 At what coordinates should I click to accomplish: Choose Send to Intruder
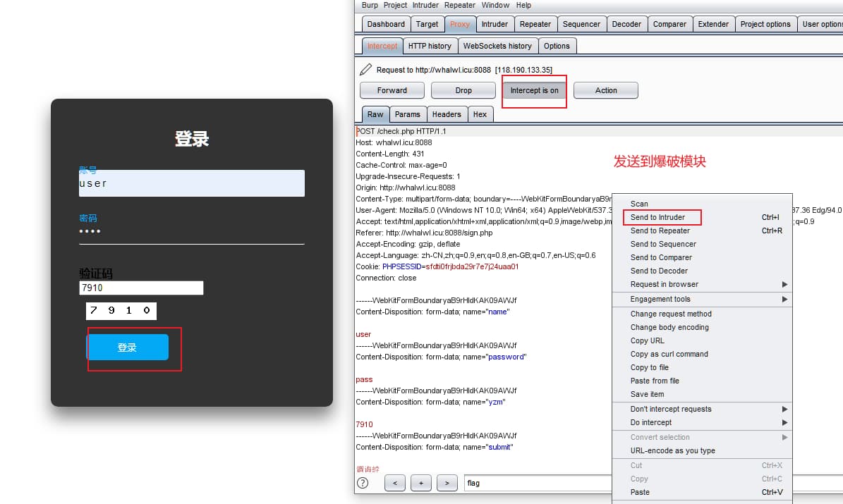(702, 217)
